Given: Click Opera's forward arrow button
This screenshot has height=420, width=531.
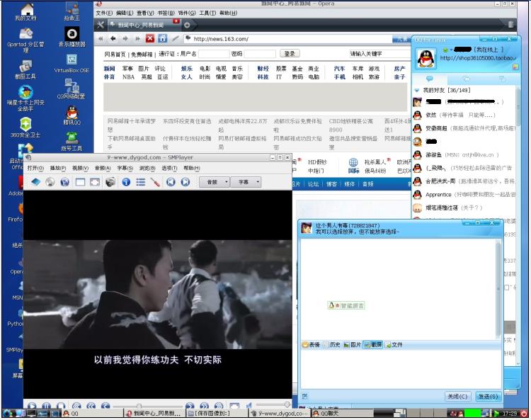Looking at the screenshot, I should (125, 39).
